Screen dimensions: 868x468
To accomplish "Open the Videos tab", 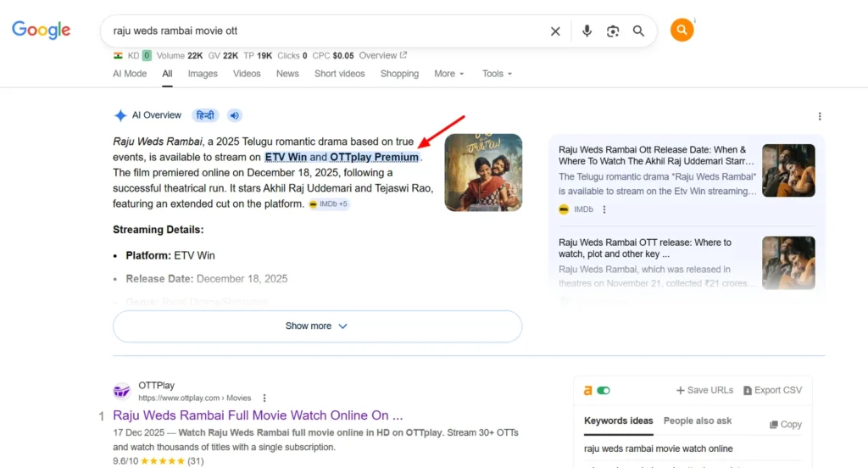I will pyautogui.click(x=247, y=74).
